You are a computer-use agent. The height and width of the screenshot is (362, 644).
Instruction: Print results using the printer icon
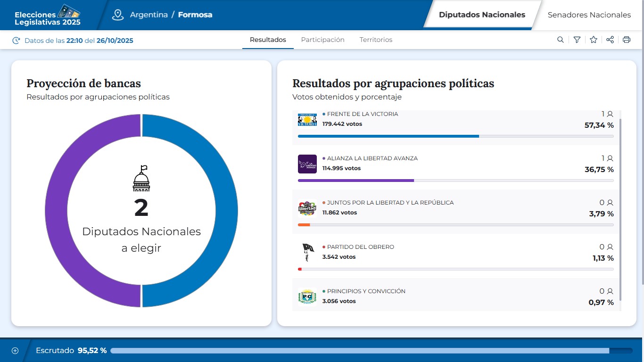[627, 40]
